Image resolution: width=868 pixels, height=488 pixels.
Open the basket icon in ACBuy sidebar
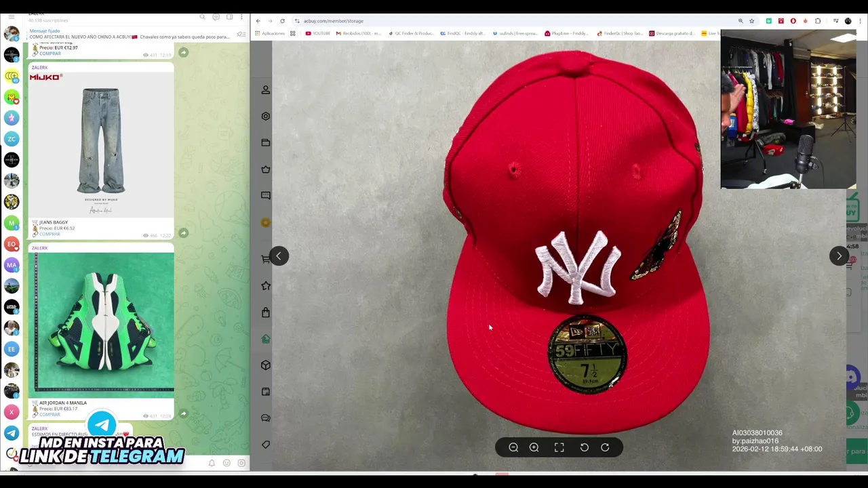pyautogui.click(x=266, y=169)
